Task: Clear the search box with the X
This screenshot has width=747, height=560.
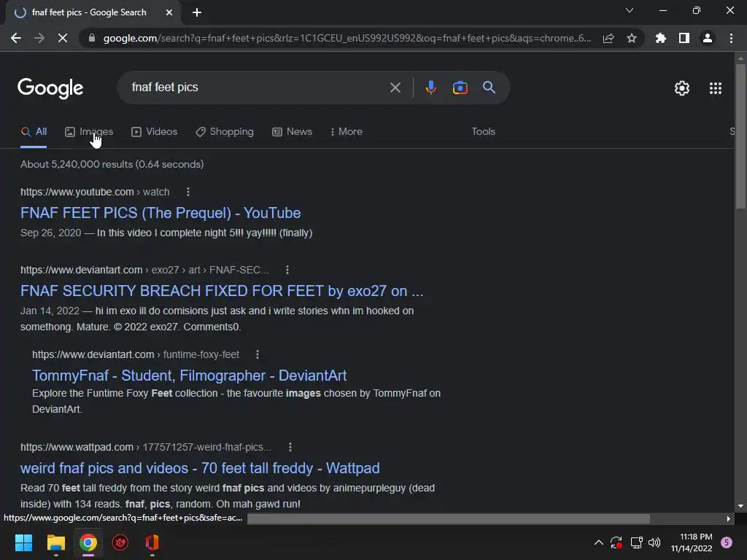Action: (x=395, y=87)
